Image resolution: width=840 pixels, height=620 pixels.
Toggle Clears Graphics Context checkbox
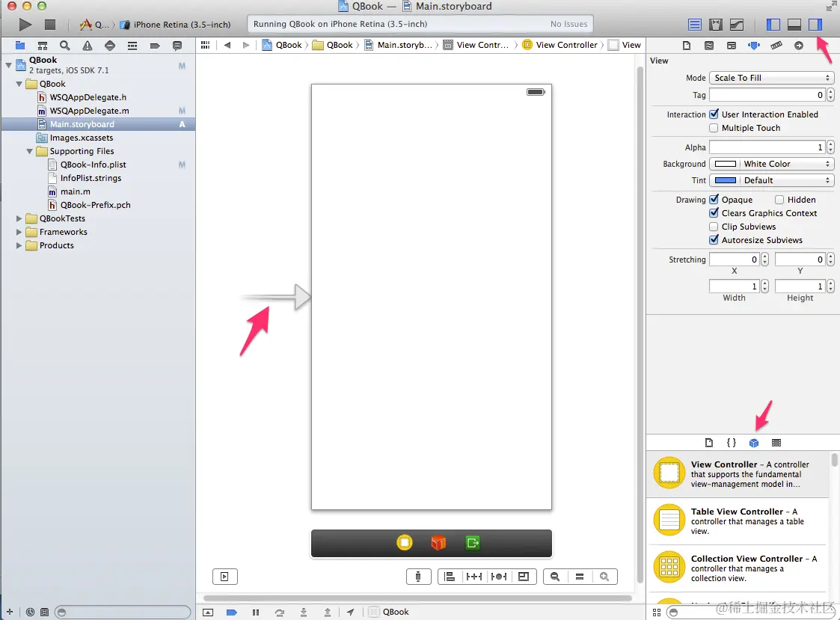[x=714, y=212]
